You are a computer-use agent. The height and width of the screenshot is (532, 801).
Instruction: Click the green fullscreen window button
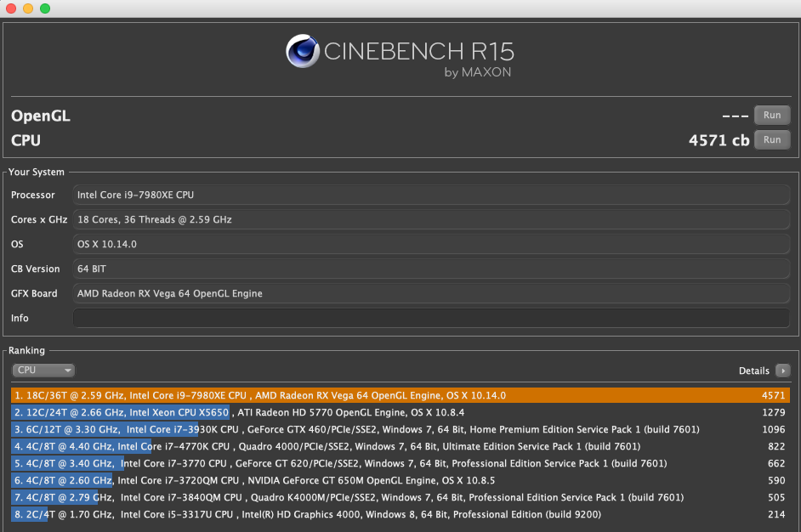pyautogui.click(x=45, y=8)
